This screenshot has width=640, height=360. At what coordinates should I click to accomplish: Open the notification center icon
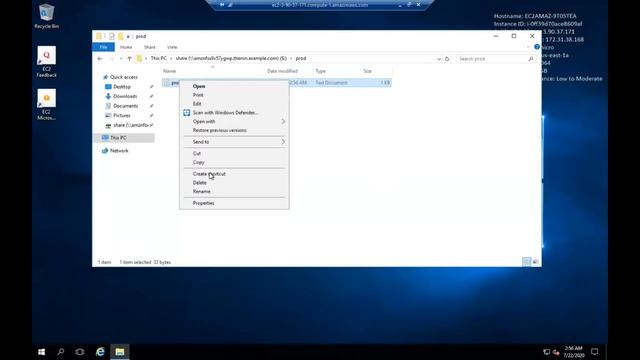pos(595,351)
